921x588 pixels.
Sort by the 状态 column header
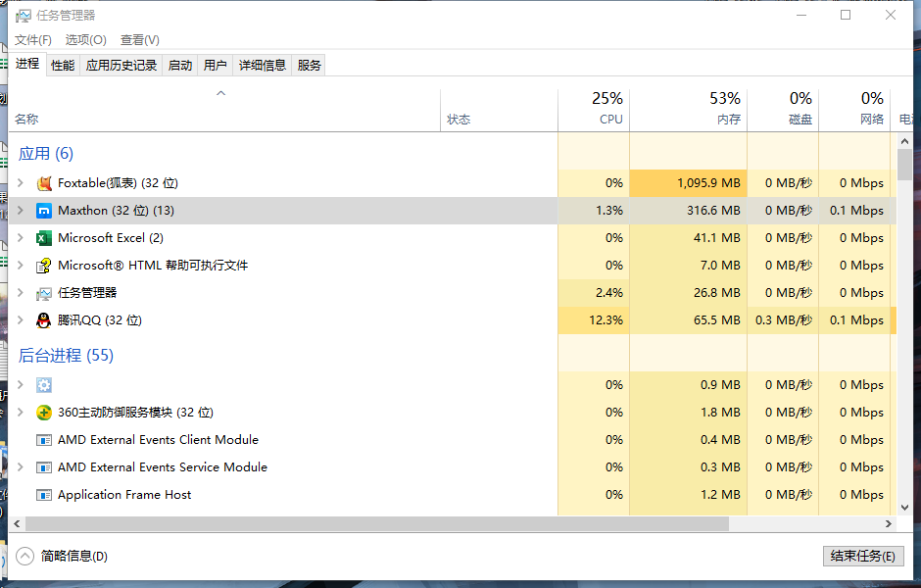tap(500, 111)
